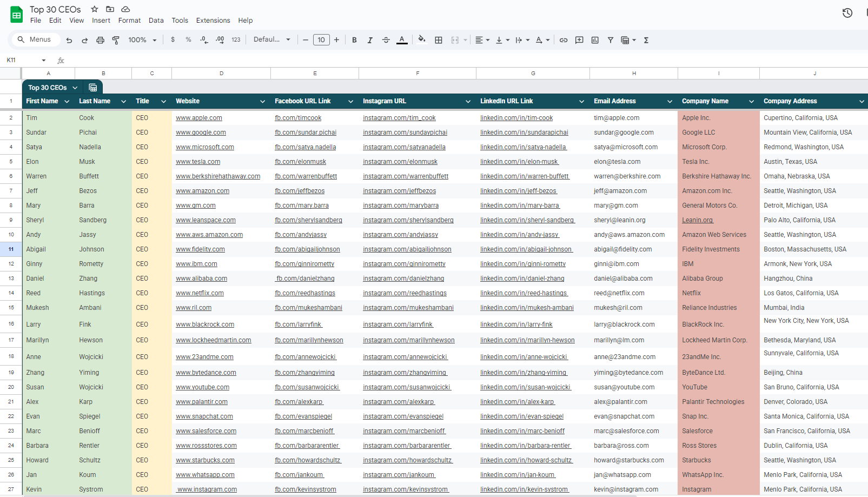The image size is (868, 497).
Task: Toggle bold formatting
Action: tap(354, 40)
